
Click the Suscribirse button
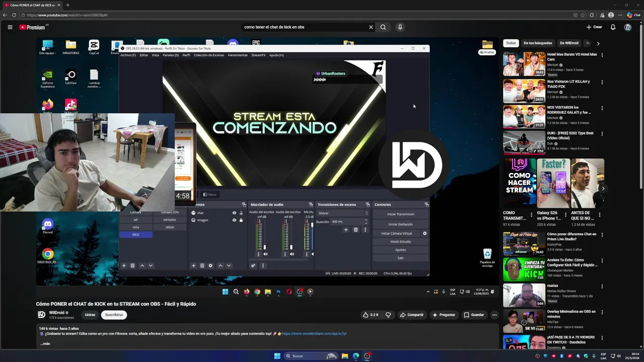click(x=114, y=315)
